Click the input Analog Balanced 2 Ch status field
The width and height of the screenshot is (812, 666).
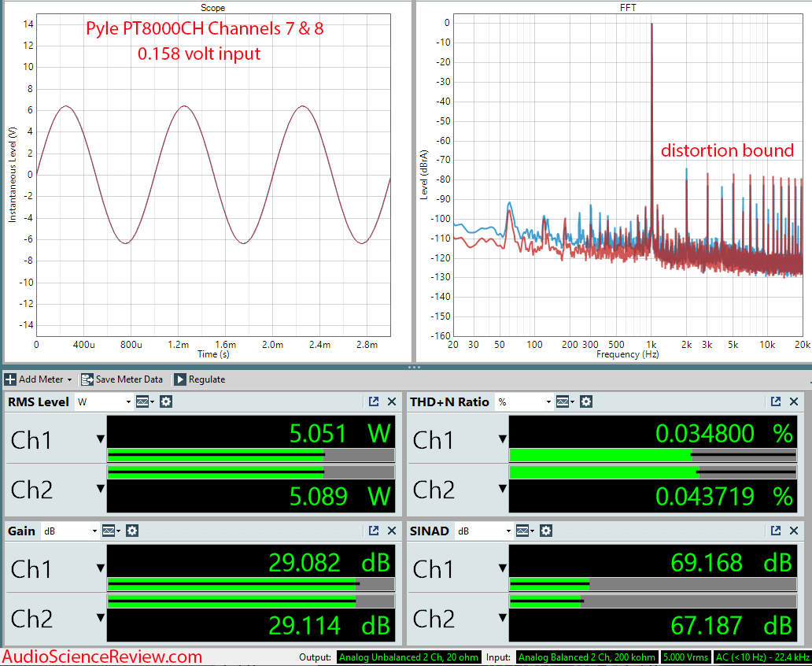[x=587, y=657]
